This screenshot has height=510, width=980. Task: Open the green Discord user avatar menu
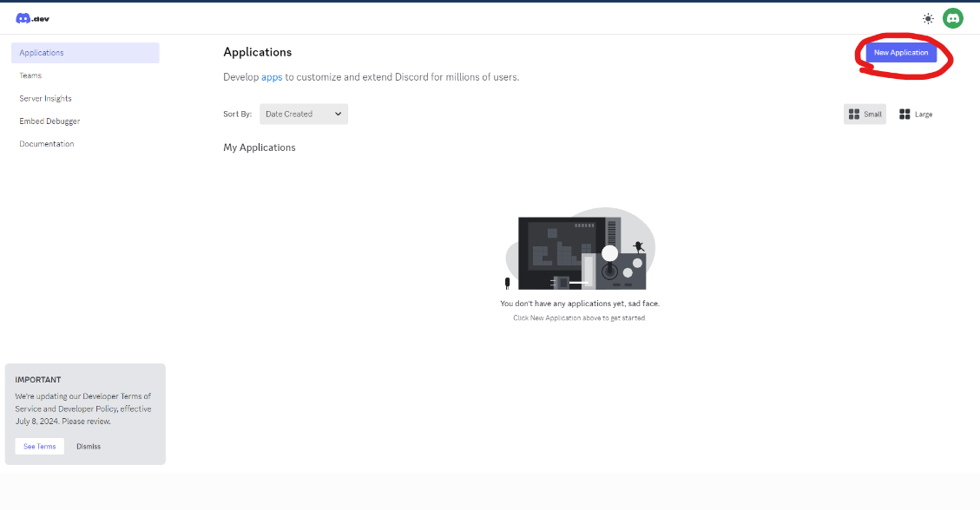953,19
